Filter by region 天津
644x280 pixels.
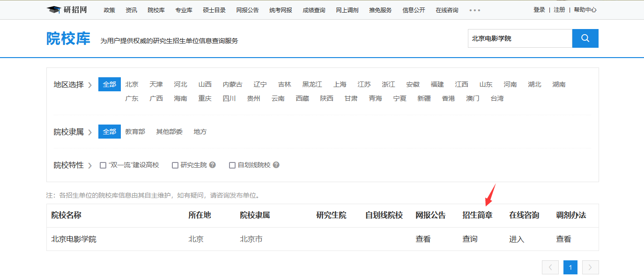click(x=156, y=84)
